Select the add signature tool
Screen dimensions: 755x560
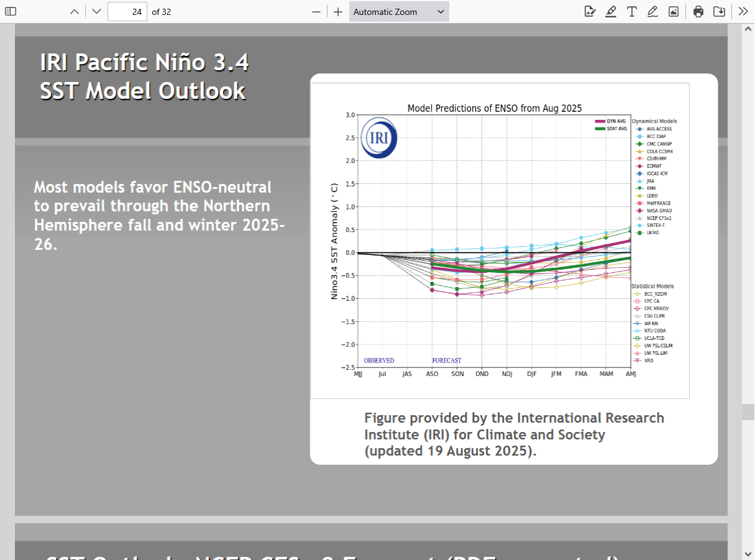[590, 11]
